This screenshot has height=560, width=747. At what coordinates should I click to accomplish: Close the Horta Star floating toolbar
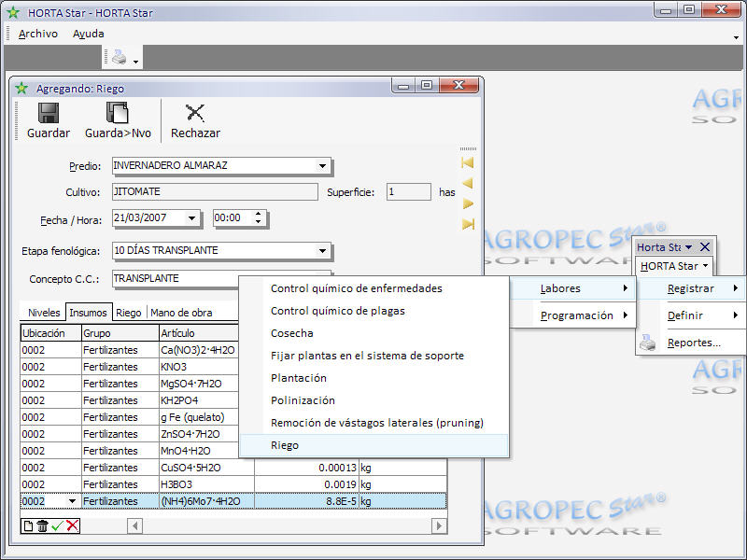tap(705, 246)
